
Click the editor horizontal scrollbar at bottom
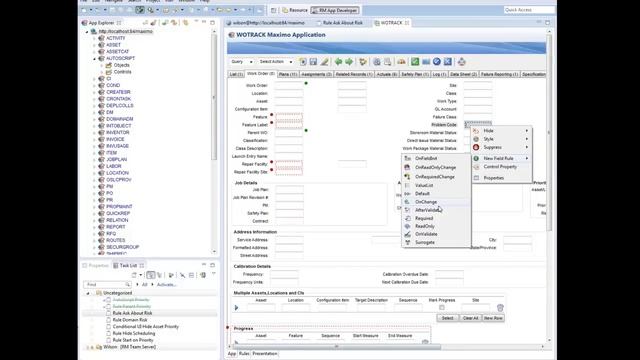tap(336, 347)
